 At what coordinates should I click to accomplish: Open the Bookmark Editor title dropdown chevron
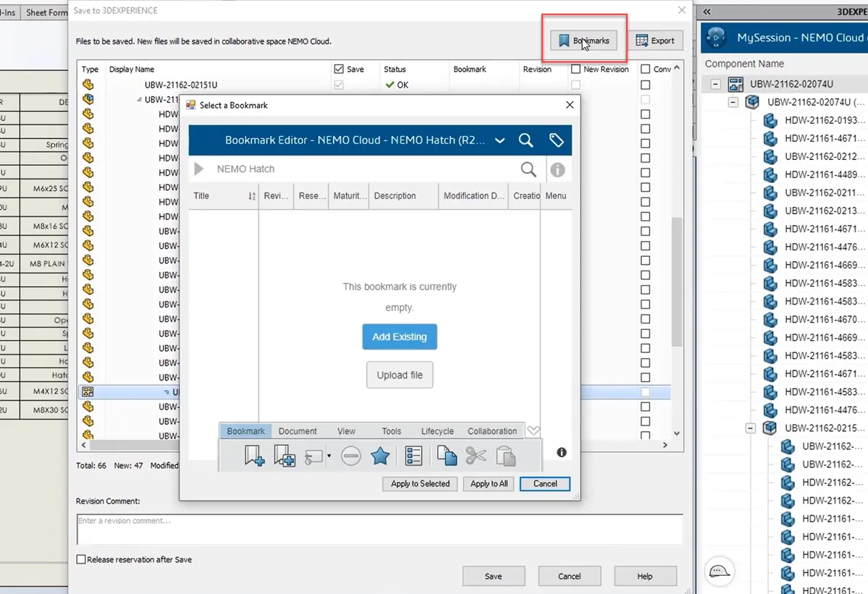click(x=500, y=140)
